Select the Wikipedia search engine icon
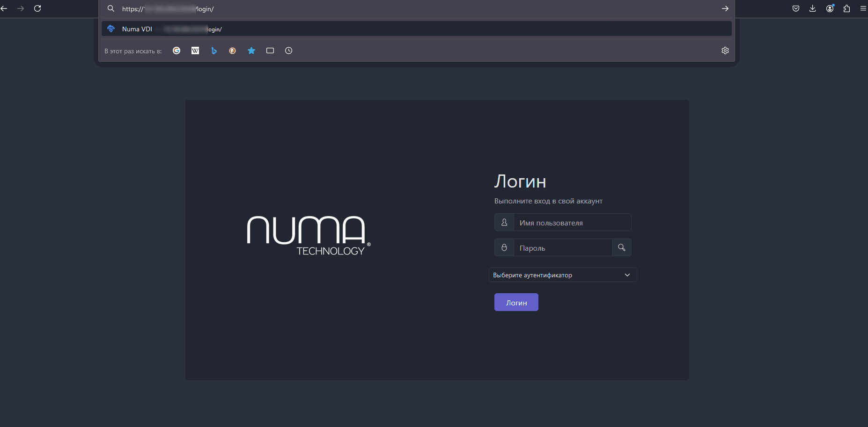Image resolution: width=868 pixels, height=427 pixels. (195, 51)
